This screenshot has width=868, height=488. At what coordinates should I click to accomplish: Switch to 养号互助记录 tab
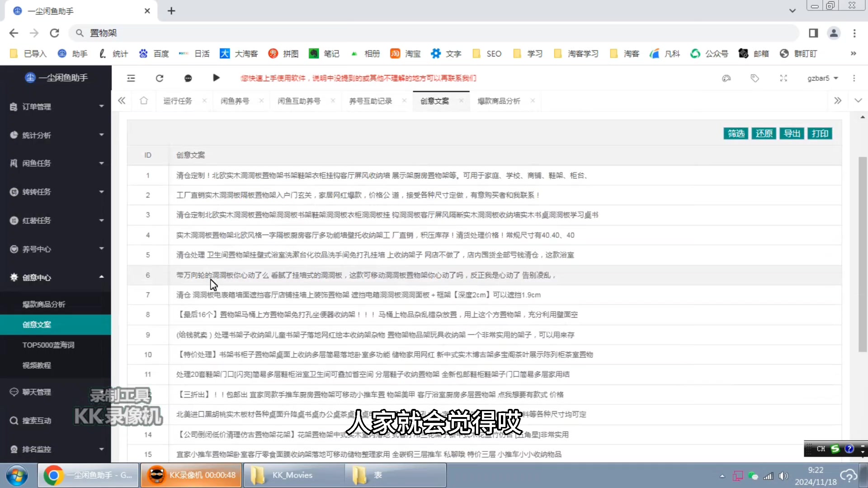point(370,101)
